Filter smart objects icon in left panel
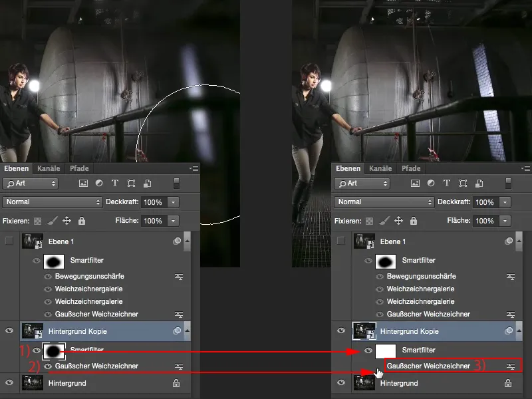The width and height of the screenshot is (532, 399). pyautogui.click(x=147, y=184)
